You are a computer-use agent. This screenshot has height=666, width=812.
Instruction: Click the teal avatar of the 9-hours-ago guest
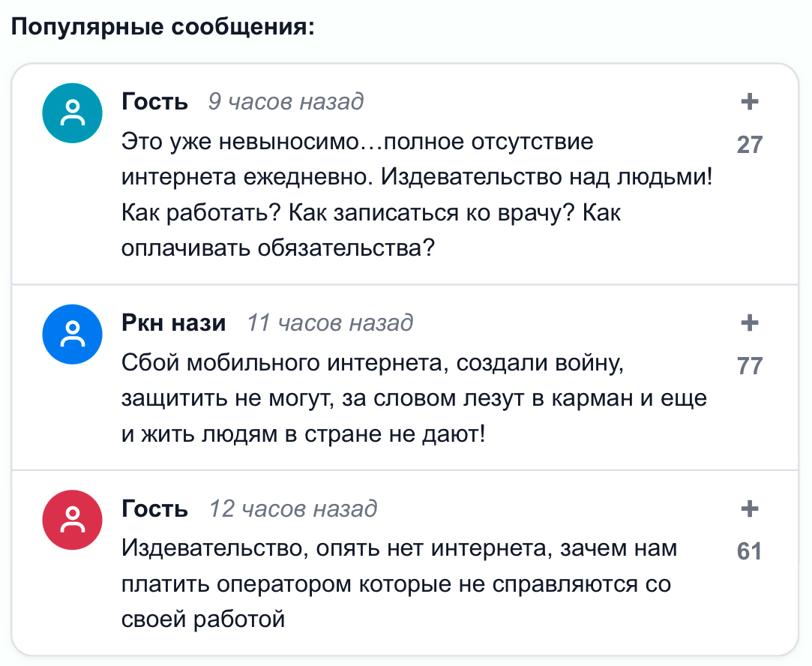72,113
